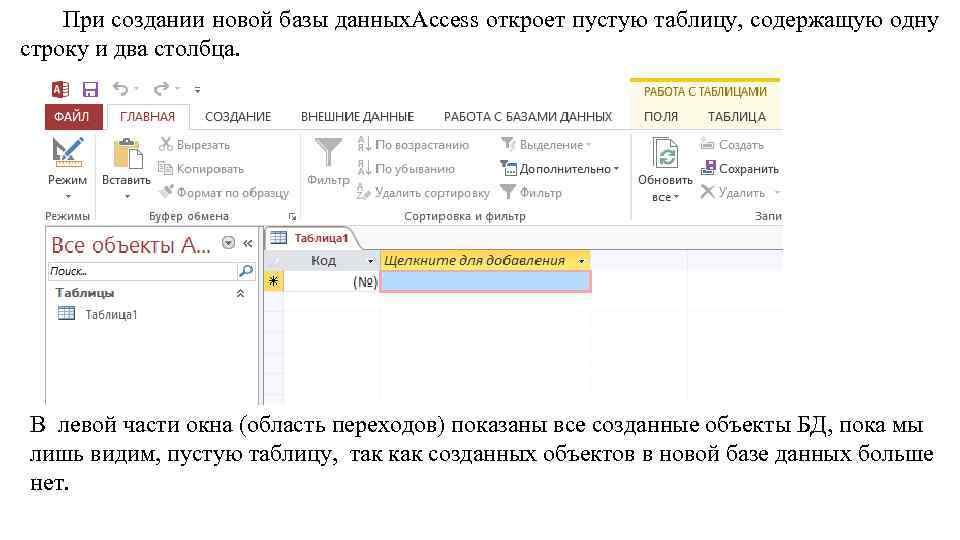Switch to the ТАБЛИЦА tab
The image size is (960, 540).
coord(737,116)
